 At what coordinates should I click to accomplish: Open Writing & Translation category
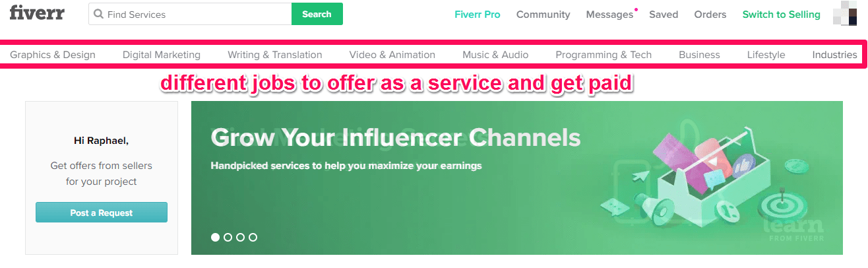click(x=275, y=55)
